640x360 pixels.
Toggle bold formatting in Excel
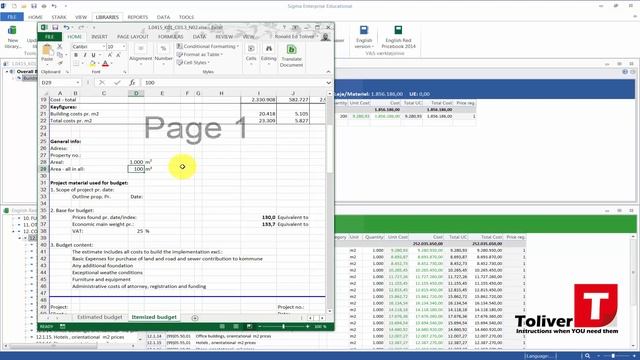[76, 55]
